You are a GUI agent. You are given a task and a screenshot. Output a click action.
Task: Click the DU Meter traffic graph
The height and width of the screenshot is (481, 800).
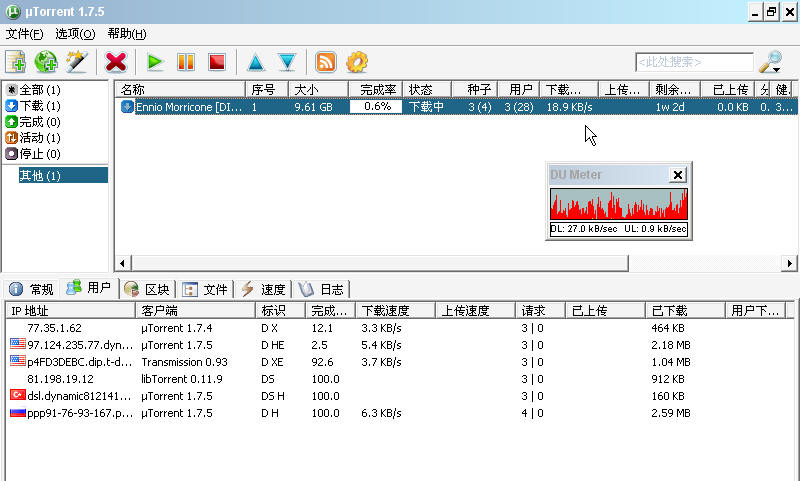(x=618, y=204)
